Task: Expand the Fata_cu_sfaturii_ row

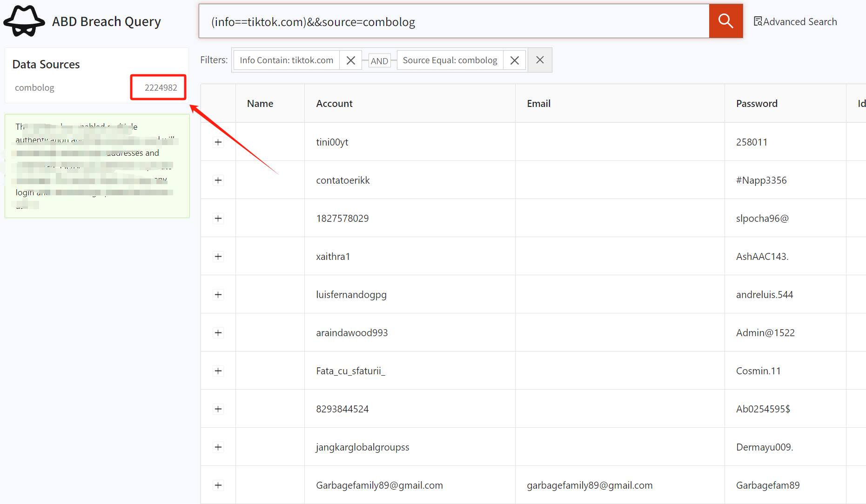Action: [x=218, y=371]
